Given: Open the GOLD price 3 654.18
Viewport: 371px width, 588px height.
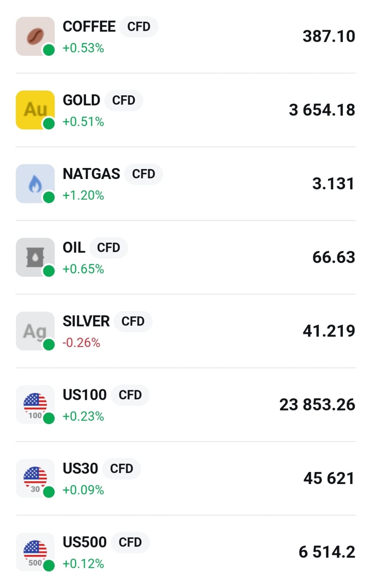Looking at the screenshot, I should click(322, 110).
